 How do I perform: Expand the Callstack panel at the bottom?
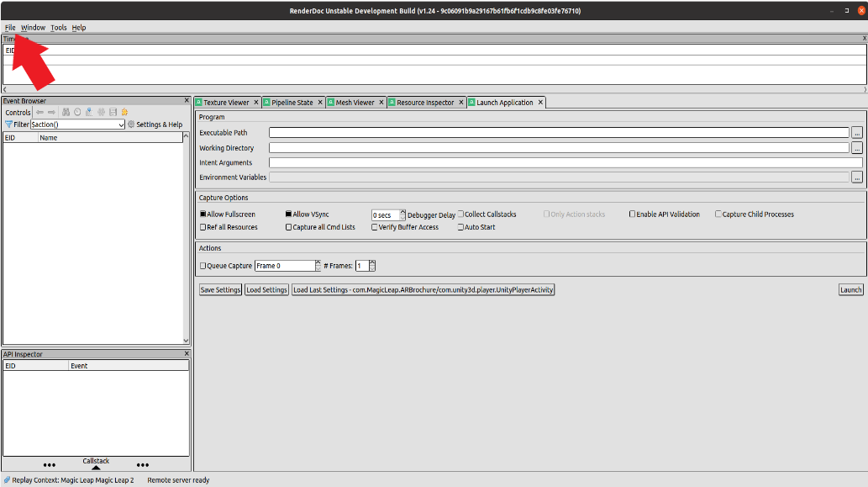(x=96, y=464)
